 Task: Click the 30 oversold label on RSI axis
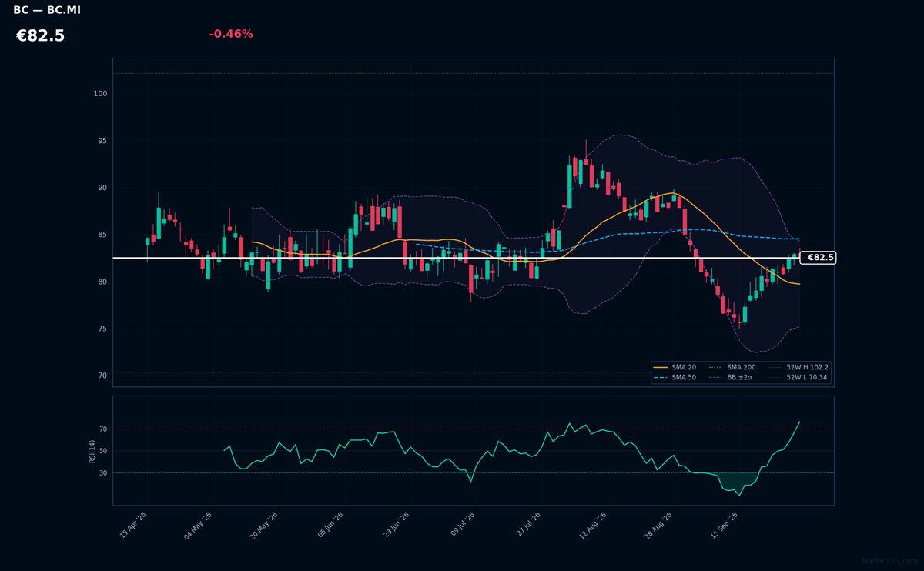pyautogui.click(x=103, y=472)
